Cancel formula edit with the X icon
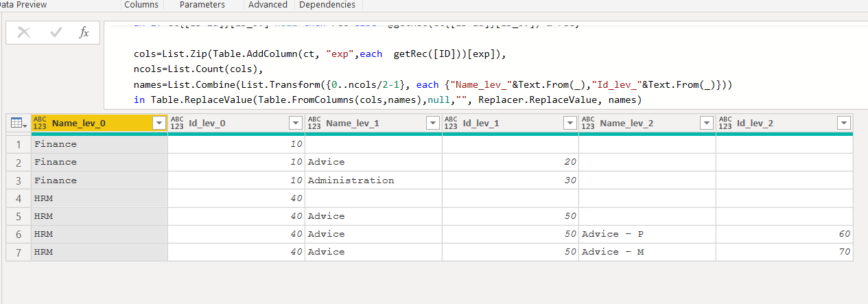This screenshot has width=868, height=304. (x=23, y=32)
